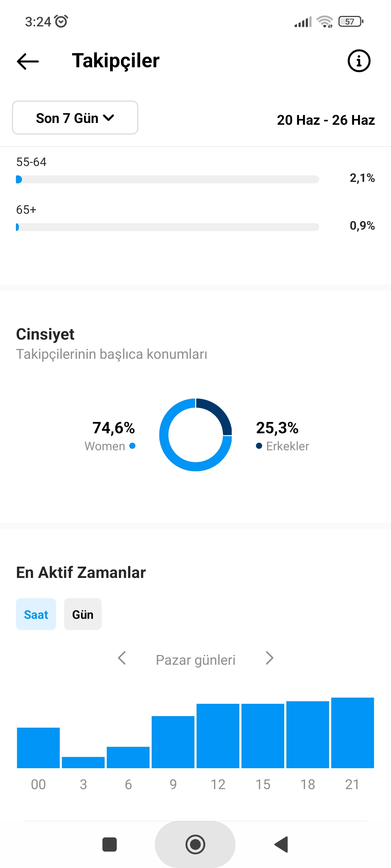Tap the Pazar günleri label
The width and height of the screenshot is (391, 868).
pos(195,660)
